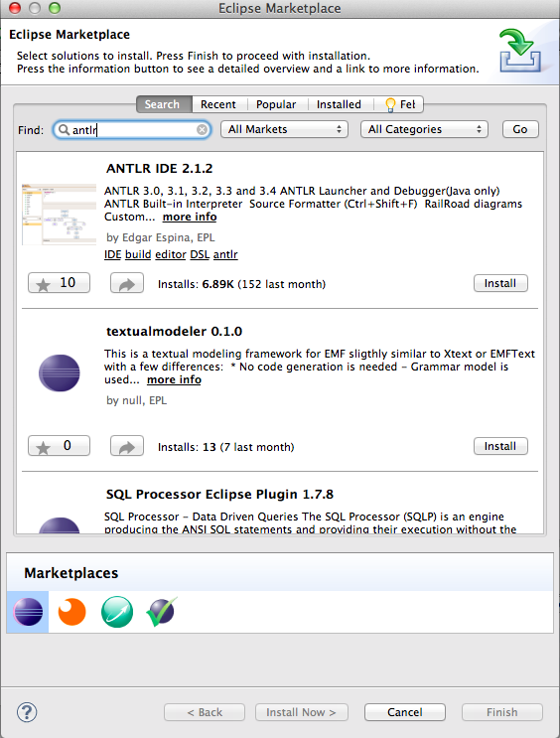560x738 pixels.
Task: Open the All Categories dropdown
Action: click(x=424, y=129)
